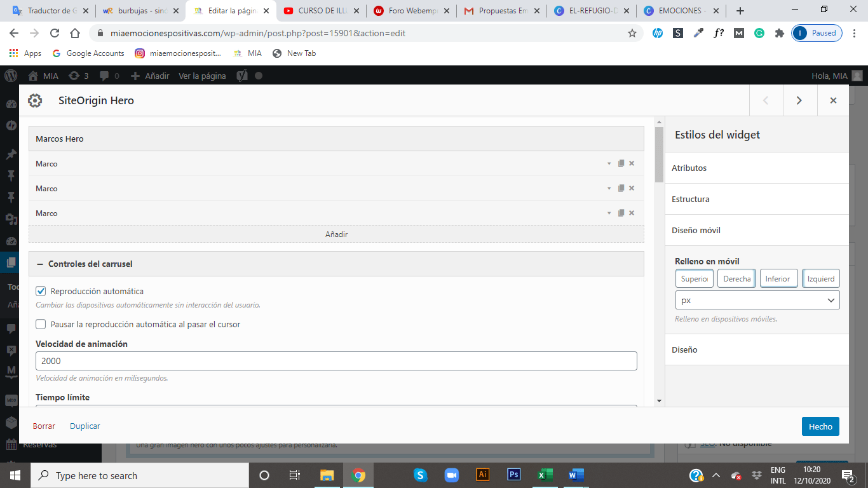Click the Grammarly extension icon
This screenshot has height=488, width=868.
point(759,33)
